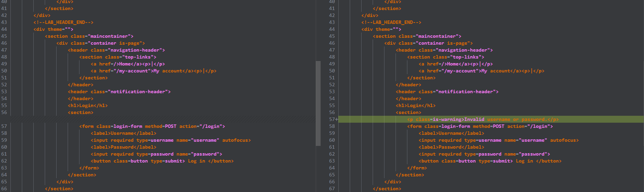644x192 pixels.
Task: Click line number 67 in the right pane
Action: (332, 189)
